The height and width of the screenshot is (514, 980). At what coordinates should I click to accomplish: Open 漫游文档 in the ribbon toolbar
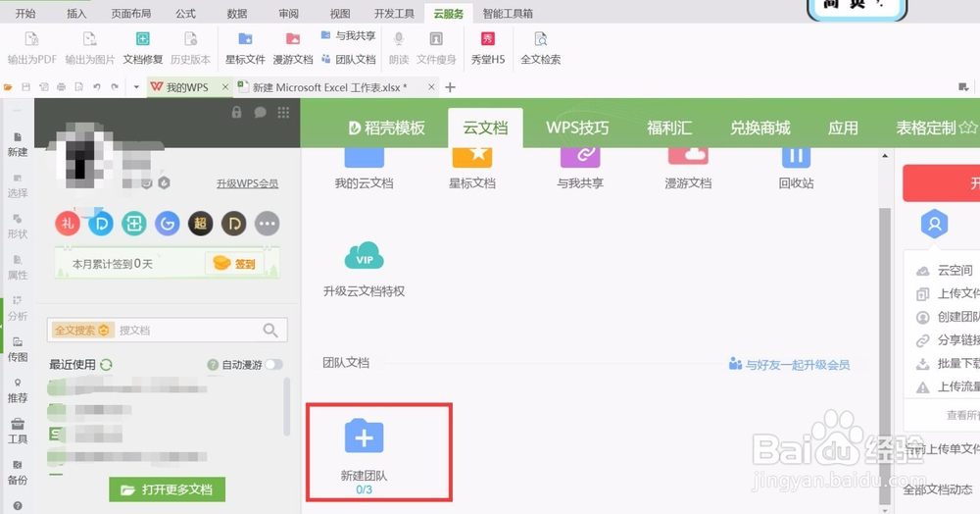(292, 49)
